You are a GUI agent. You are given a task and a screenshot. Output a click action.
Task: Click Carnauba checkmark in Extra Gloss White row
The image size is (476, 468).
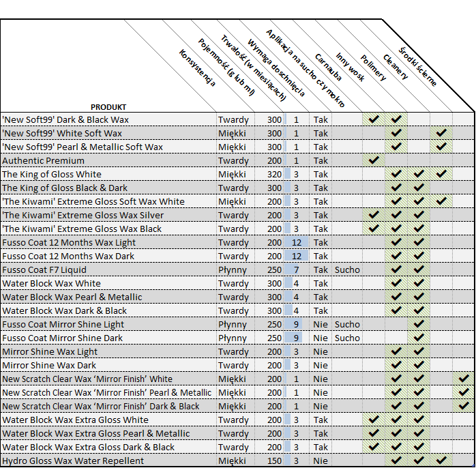[374, 419]
